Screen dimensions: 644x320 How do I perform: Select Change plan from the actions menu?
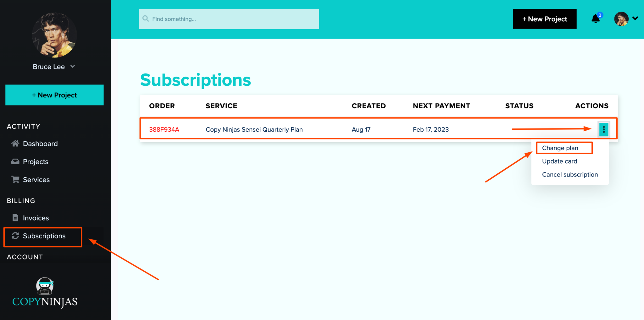click(x=560, y=148)
